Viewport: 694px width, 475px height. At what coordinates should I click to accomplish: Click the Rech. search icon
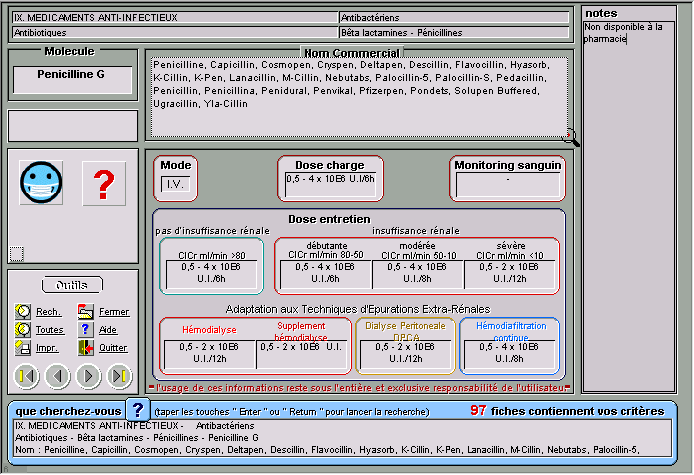[x=23, y=312]
